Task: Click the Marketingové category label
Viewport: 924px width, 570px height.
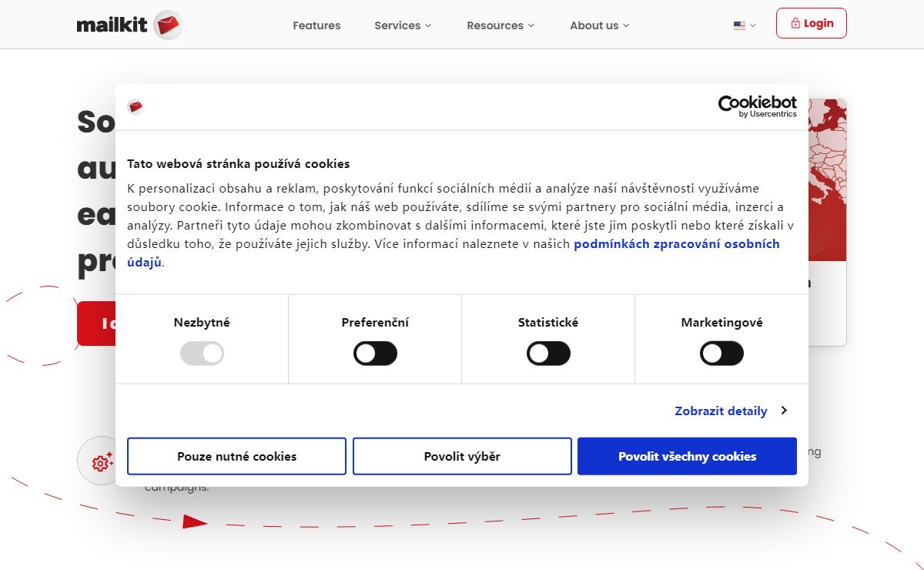Action: 721,323
